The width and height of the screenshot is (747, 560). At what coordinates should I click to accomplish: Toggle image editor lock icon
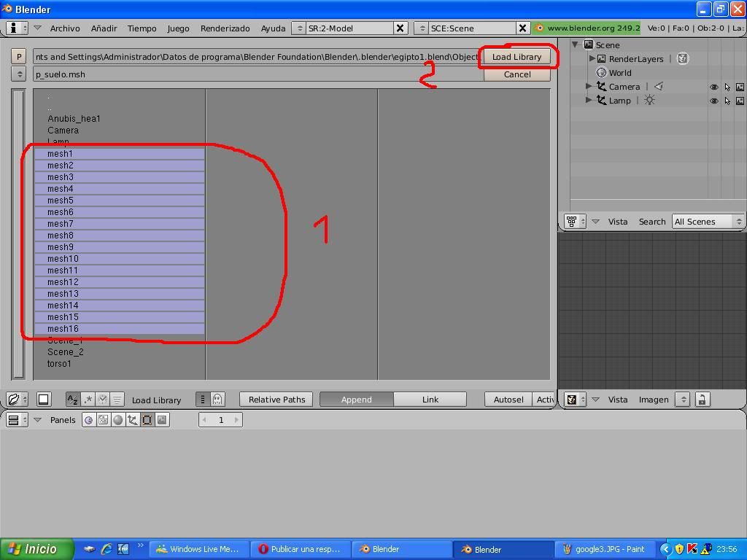(702, 399)
